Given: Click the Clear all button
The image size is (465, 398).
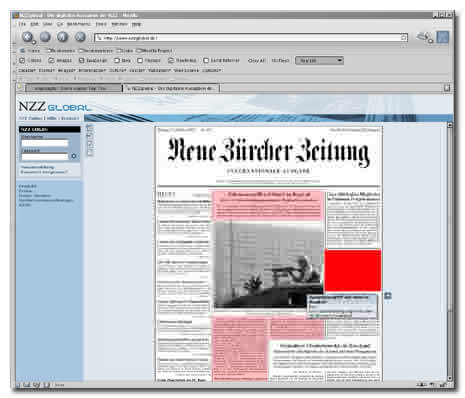Looking at the screenshot, I should [x=256, y=60].
